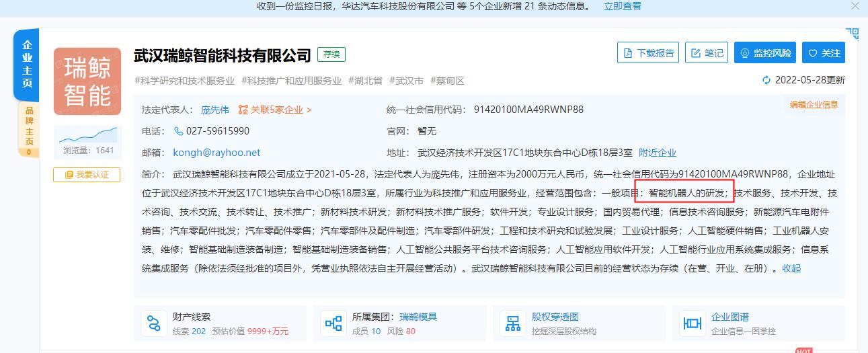
Task: Select the #武汉市 tag
Action: coord(406,81)
